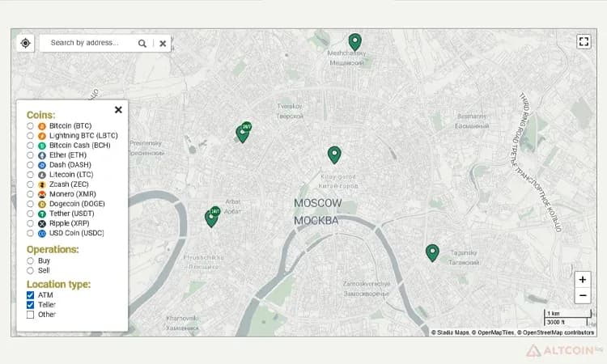
Task: Click the Litecoin coin icon
Action: pyautogui.click(x=42, y=175)
